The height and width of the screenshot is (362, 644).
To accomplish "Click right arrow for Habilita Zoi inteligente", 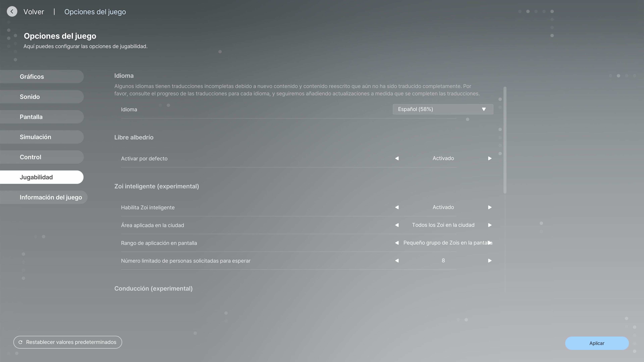I will (x=490, y=207).
